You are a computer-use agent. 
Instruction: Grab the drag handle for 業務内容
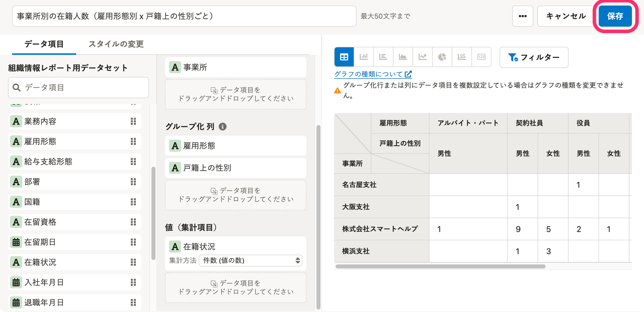[x=133, y=121]
